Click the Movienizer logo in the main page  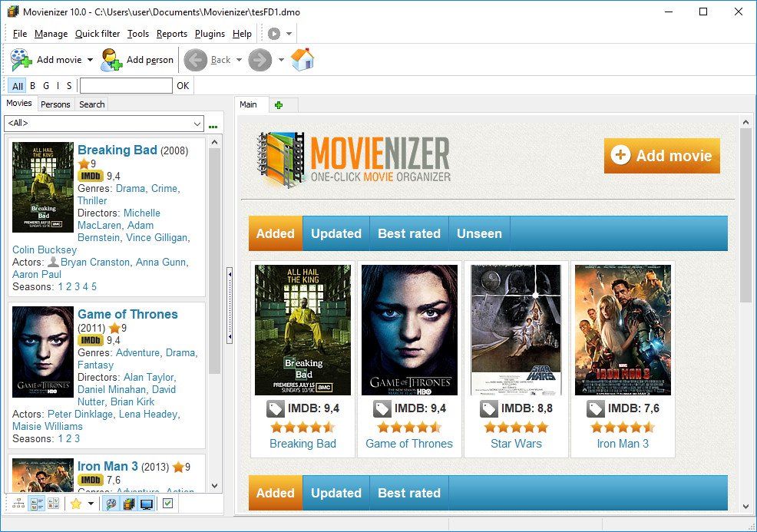pos(353,160)
